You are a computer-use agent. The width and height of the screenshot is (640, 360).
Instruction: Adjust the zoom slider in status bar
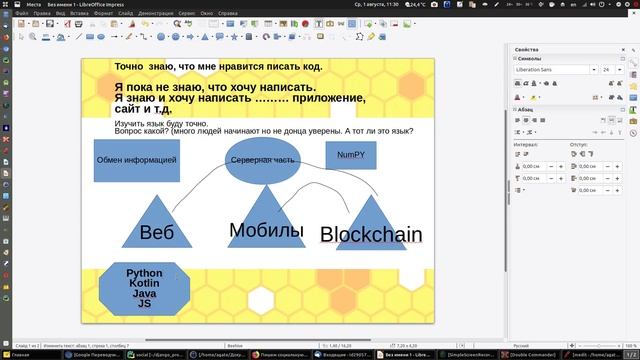[599, 345]
